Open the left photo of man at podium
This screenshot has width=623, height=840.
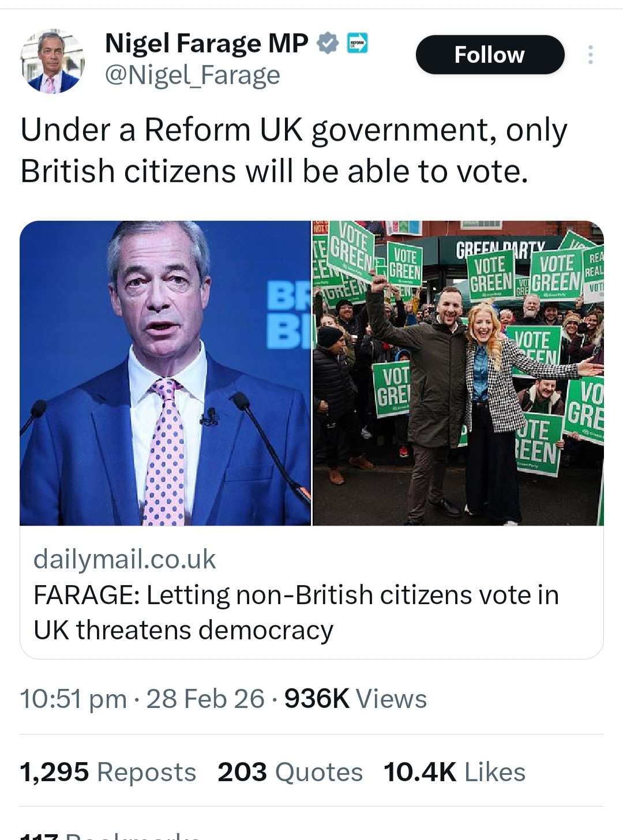click(166, 373)
